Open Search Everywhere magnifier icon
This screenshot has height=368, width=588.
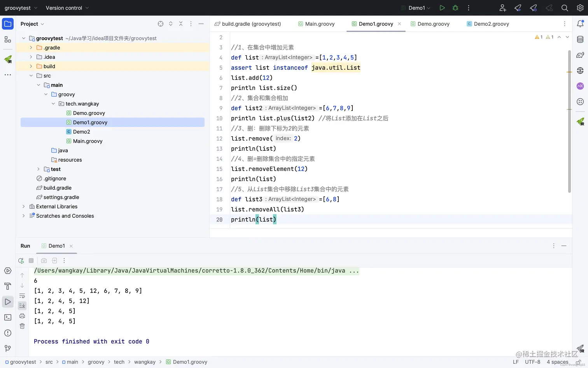(565, 8)
